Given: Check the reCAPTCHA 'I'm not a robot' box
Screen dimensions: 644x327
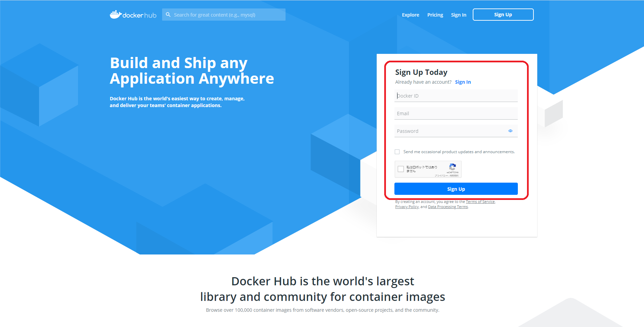Looking at the screenshot, I should coord(401,169).
